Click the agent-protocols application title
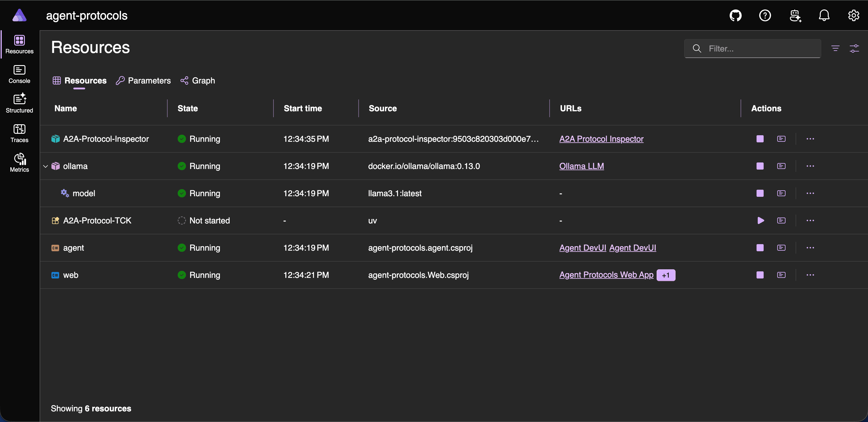The height and width of the screenshot is (422, 868). (x=87, y=15)
